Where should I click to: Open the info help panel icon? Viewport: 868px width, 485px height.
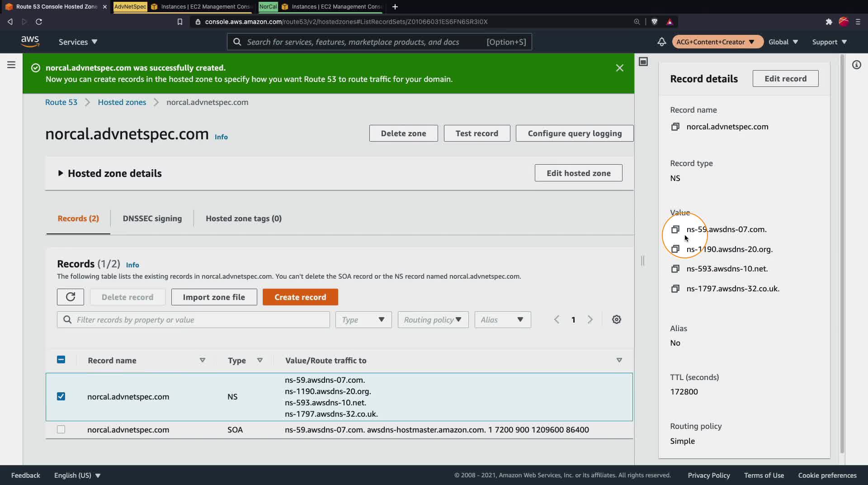tap(856, 65)
